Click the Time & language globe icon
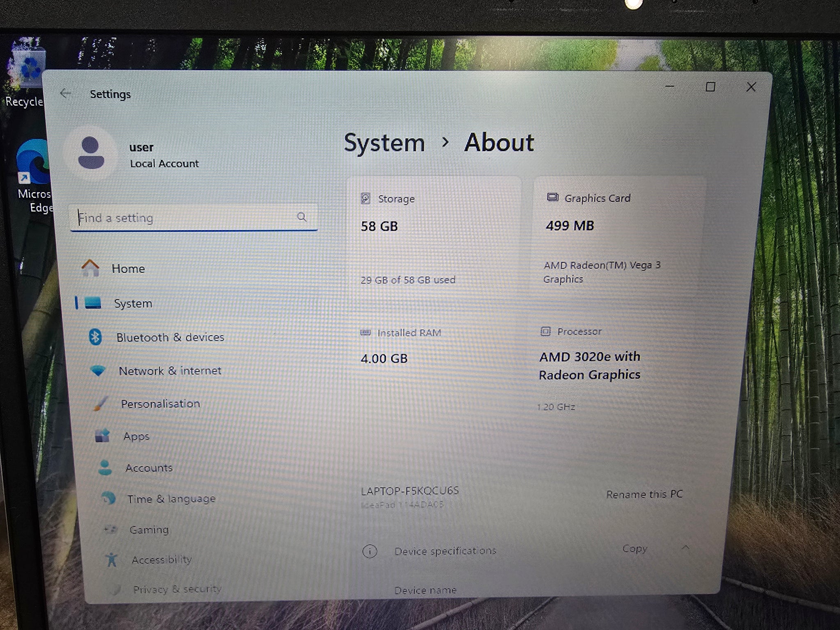This screenshot has width=840, height=630. (x=108, y=498)
